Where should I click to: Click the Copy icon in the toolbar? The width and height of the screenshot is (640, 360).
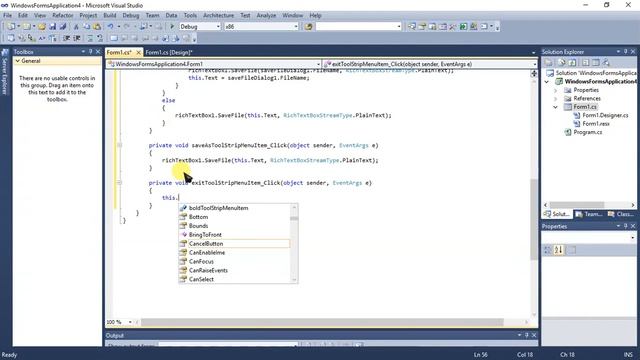87,27
